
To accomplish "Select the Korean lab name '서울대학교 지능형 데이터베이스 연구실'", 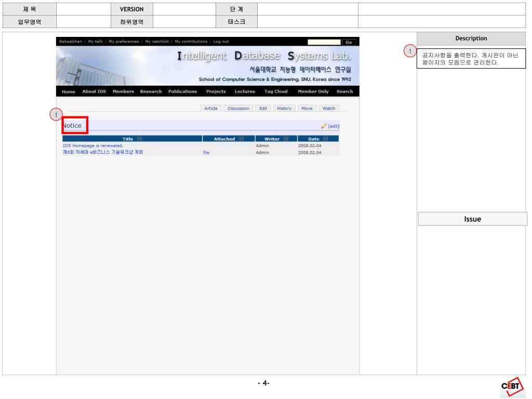I will coord(300,70).
